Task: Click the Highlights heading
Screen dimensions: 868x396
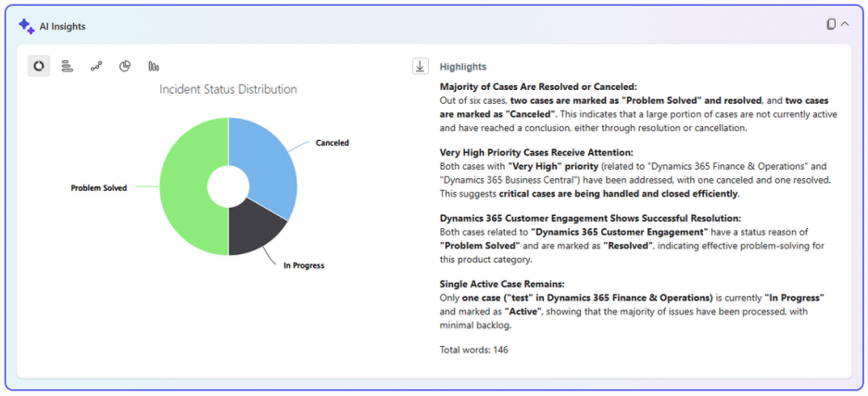Action: (463, 67)
